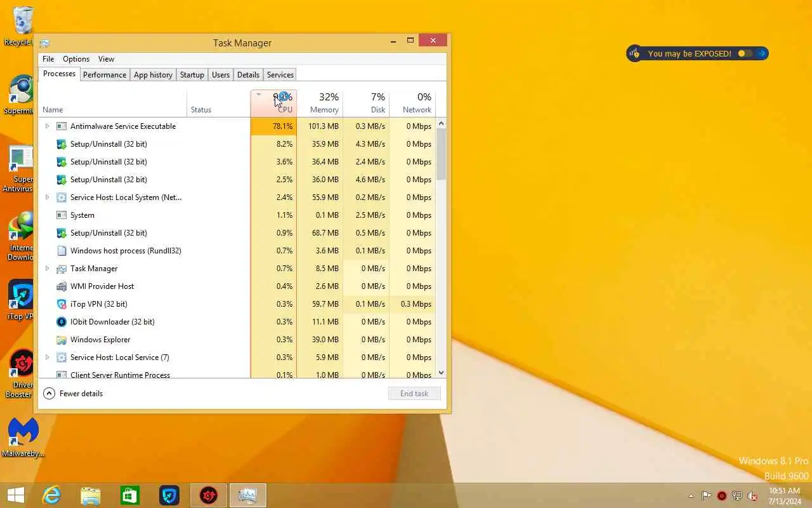This screenshot has height=508, width=812.
Task: Expand the Antimalware Service Executable process
Action: tap(47, 126)
